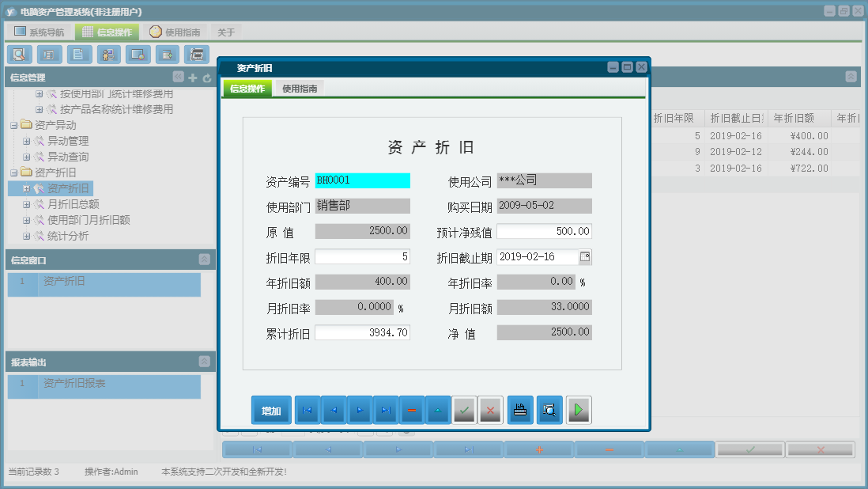Open print preview in the depreciation dialog
The width and height of the screenshot is (868, 489).
pos(549,410)
